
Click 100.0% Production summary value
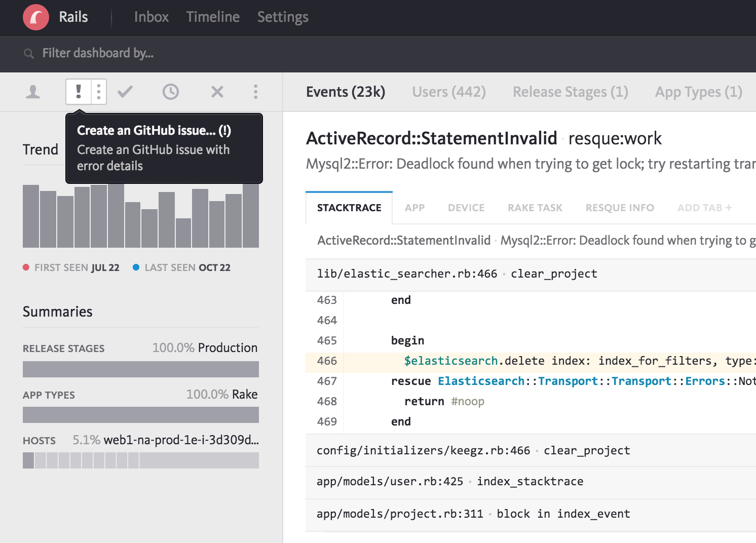pos(205,348)
